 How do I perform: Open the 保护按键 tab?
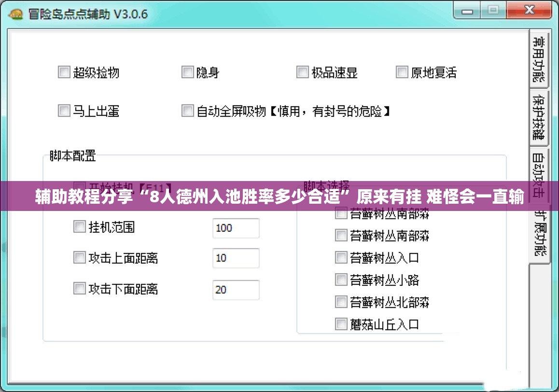(x=538, y=117)
